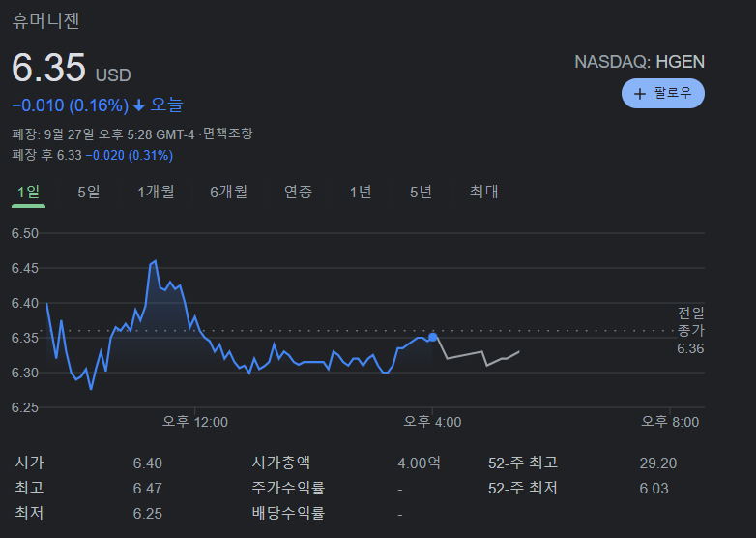Click the 6.25 y-axis label
756x538 pixels.
tap(25, 407)
